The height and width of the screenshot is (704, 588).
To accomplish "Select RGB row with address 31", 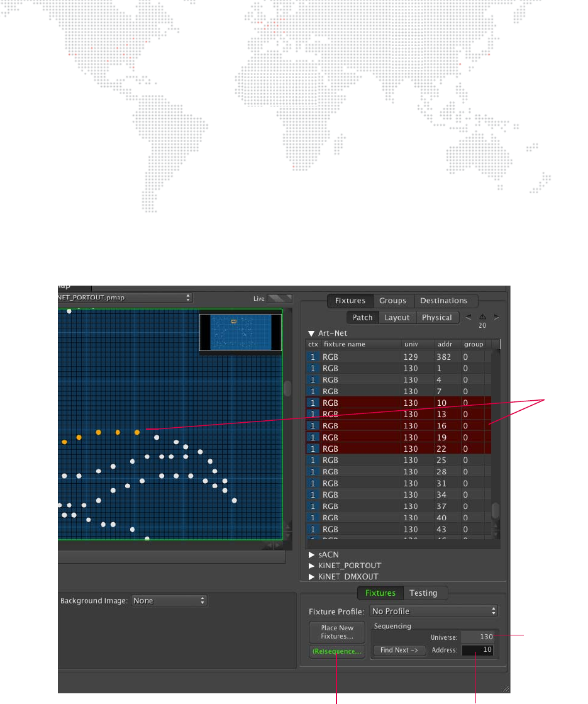I will [x=399, y=484].
